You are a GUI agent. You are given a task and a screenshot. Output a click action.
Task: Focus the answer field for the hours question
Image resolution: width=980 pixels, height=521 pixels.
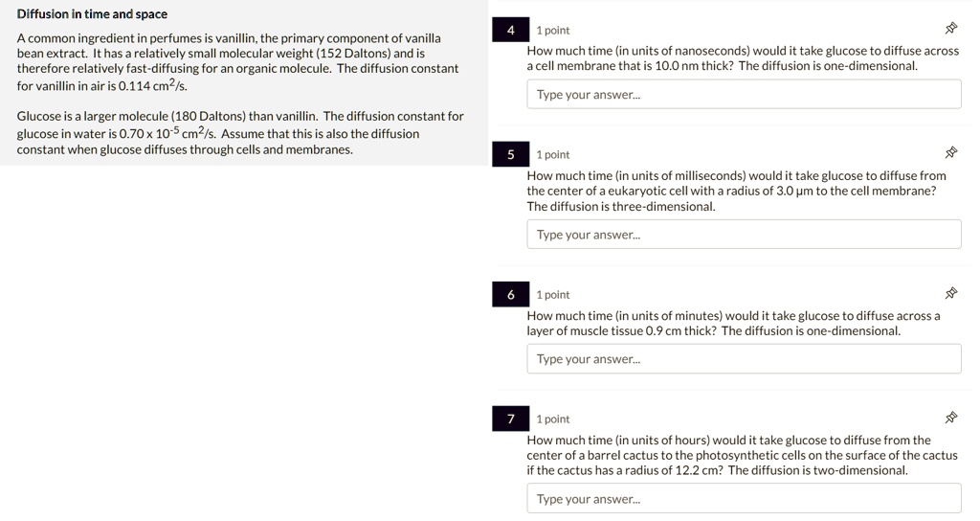coord(744,499)
